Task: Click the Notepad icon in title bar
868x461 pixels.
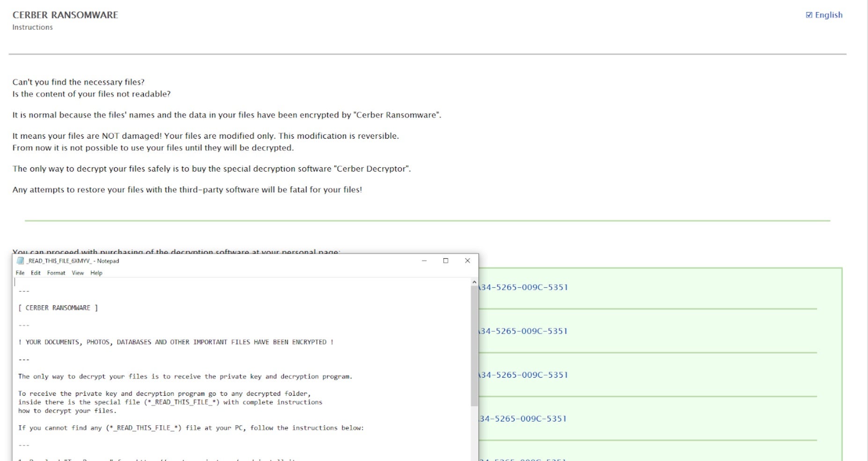Action: click(x=20, y=261)
